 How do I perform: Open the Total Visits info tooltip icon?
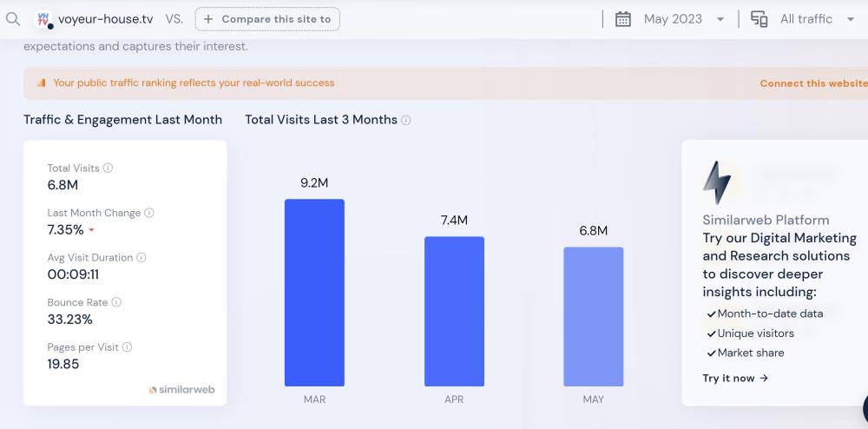pyautogui.click(x=108, y=168)
